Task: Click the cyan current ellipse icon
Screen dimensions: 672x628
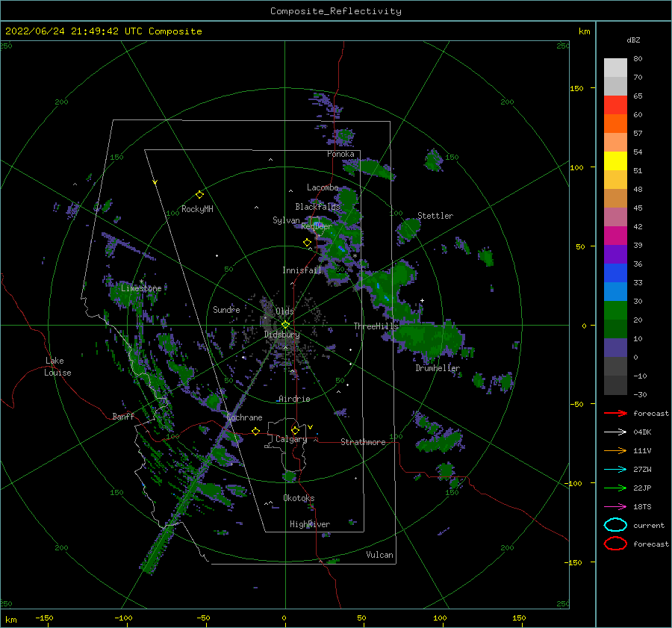Action: pos(615,525)
